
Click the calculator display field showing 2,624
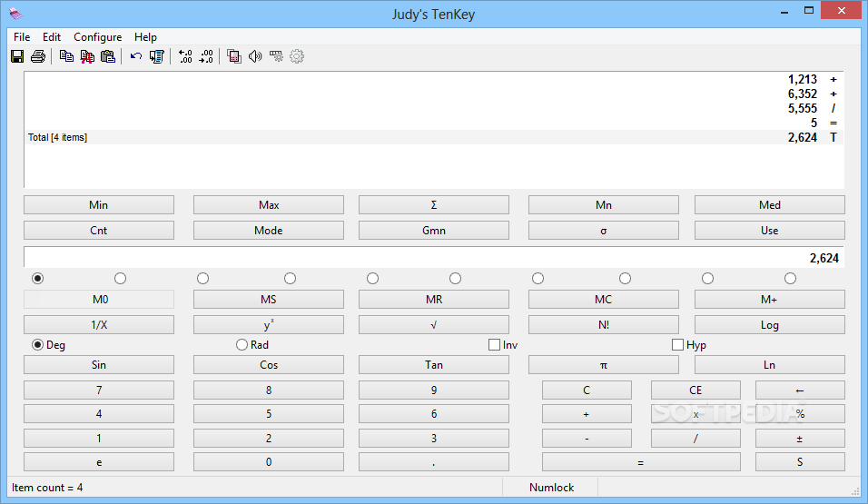433,258
